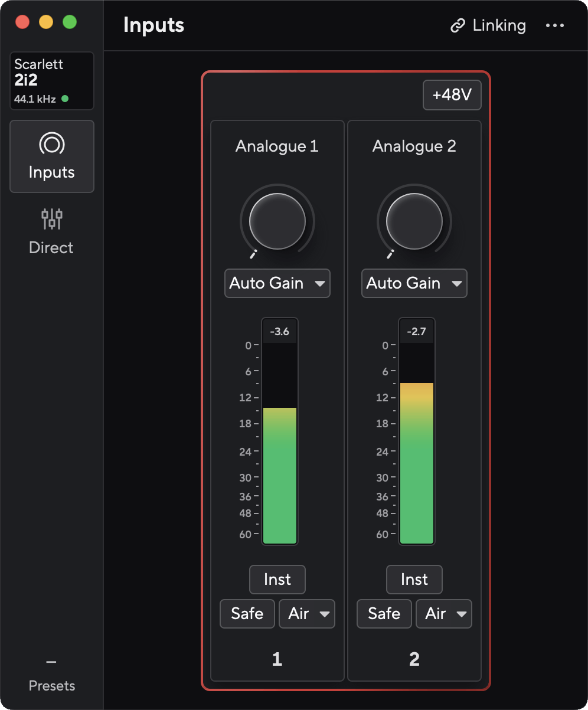Reset the -3.6 peak reading
588x710 pixels.
(279, 332)
